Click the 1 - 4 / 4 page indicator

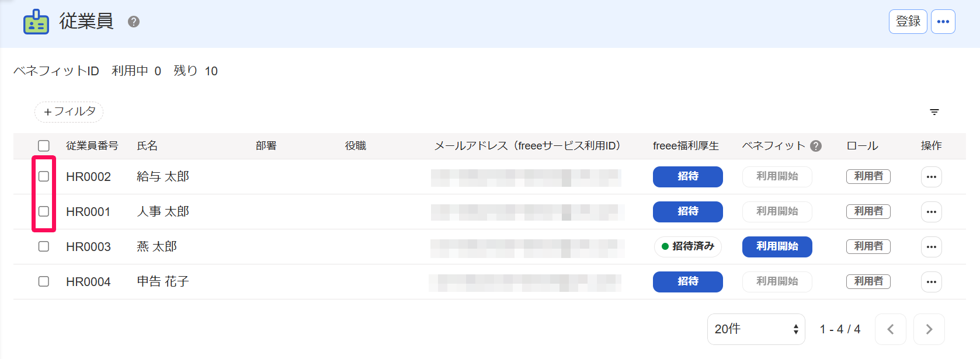pyautogui.click(x=840, y=329)
